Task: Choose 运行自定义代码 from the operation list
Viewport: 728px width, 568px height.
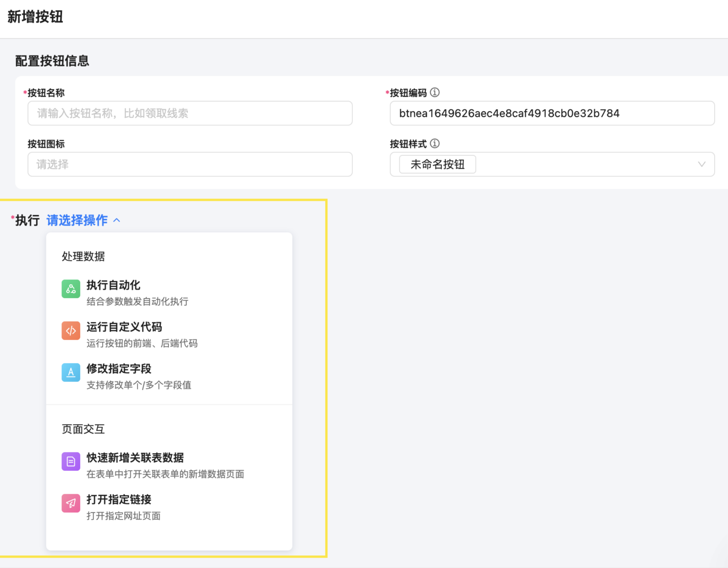Action: pos(124,327)
